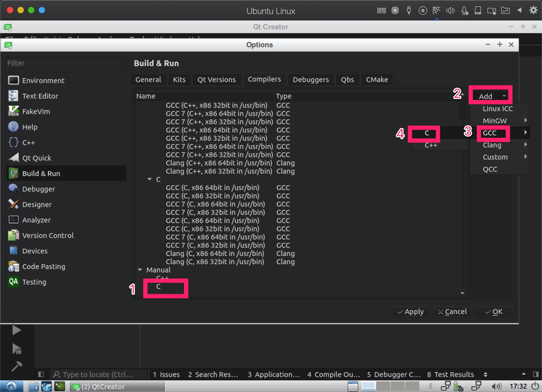Viewport: 542px width, 392px height.
Task: Toggle the left sidebar icon in the status bar
Action: click(x=41, y=374)
